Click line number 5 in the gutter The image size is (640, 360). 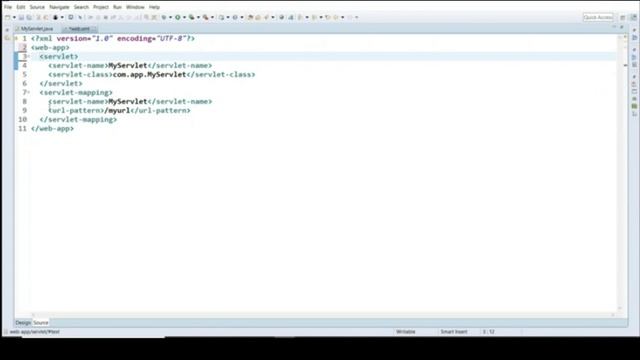[24, 74]
